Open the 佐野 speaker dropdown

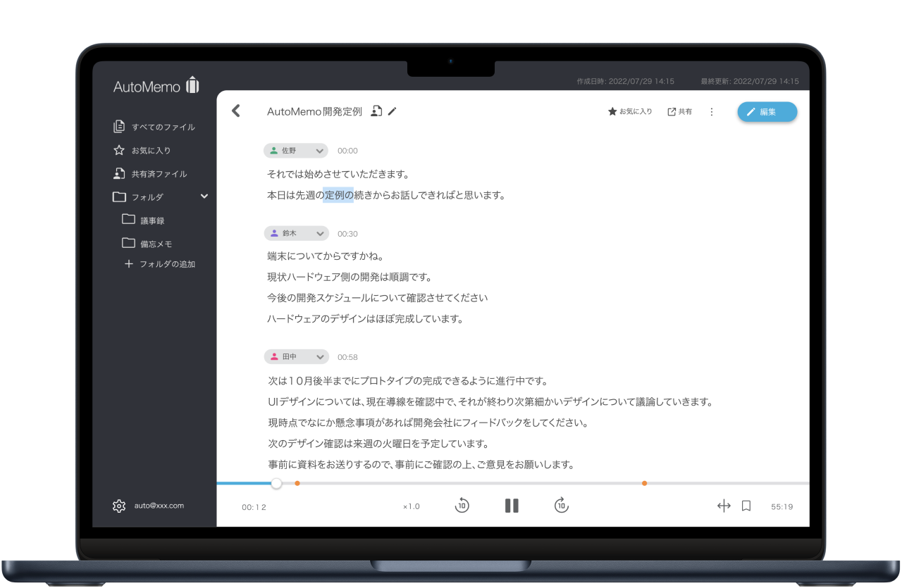coord(296,151)
